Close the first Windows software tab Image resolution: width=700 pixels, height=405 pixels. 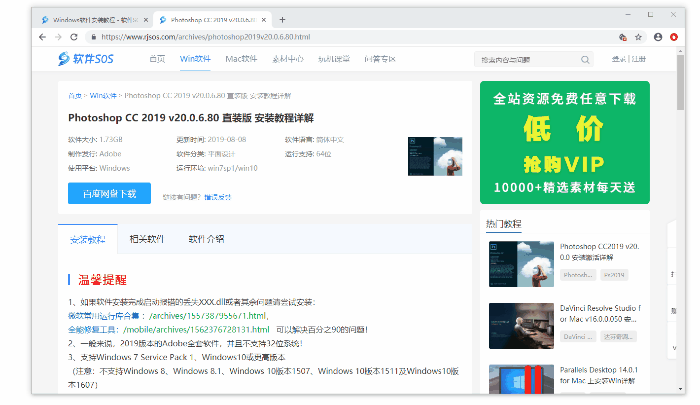coord(146,20)
